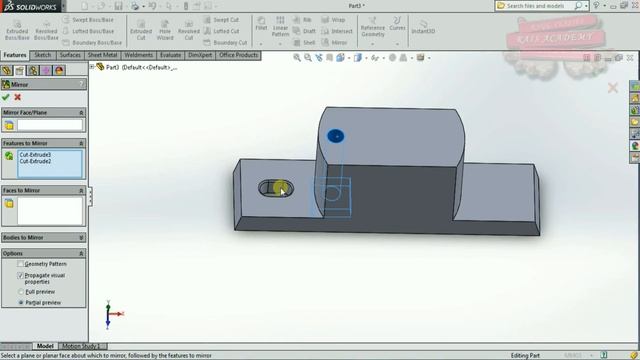Choose Swept Boss/Base
Viewport: 640px width, 360px height.
89,20
